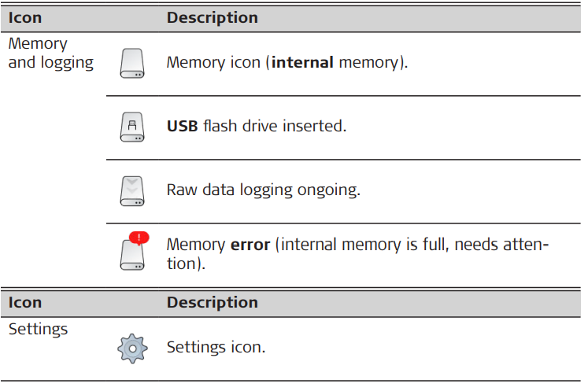Viewport: 588px width, 391px height.
Task: Select the 'Memory icon (internal memory).' description
Action: point(287,62)
